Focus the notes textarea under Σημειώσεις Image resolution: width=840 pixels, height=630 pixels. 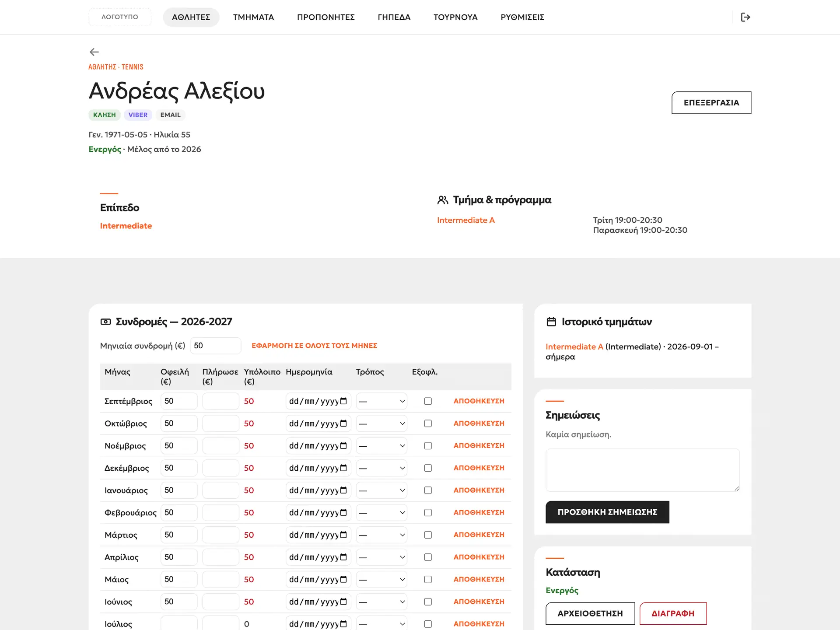point(642,470)
